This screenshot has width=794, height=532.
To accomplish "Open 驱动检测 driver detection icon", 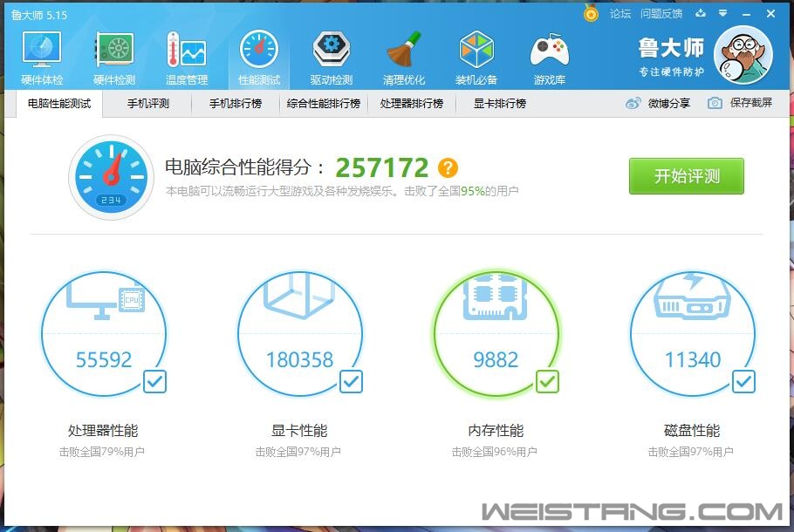I will pyautogui.click(x=332, y=58).
